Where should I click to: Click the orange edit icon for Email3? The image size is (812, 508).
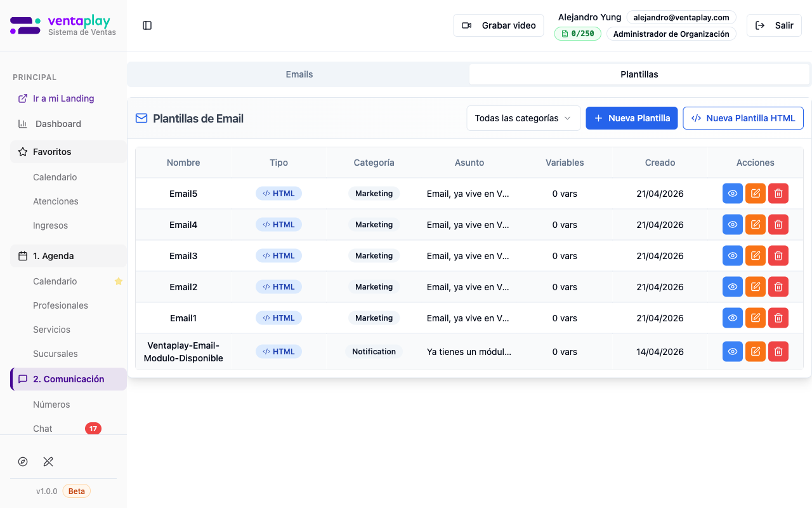755,256
